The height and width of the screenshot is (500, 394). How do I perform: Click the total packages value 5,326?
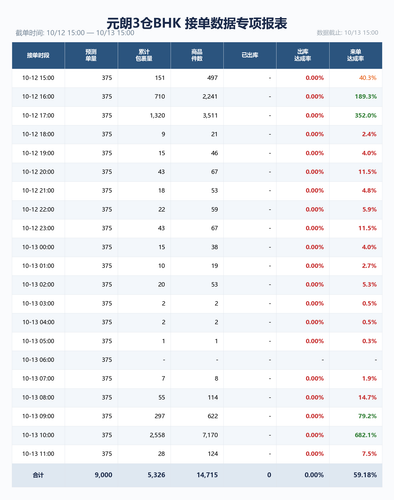pyautogui.click(x=156, y=475)
